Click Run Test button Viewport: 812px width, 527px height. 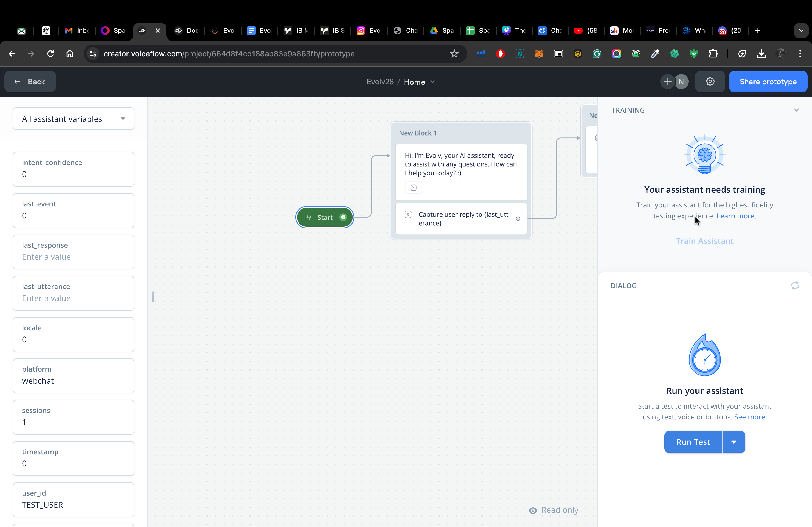[693, 442]
